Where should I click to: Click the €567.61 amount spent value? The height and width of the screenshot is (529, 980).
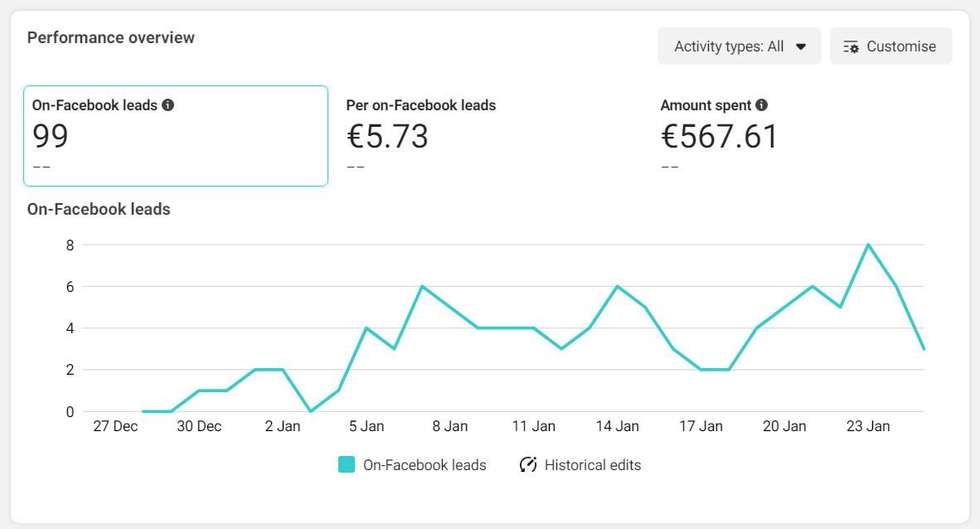(720, 136)
